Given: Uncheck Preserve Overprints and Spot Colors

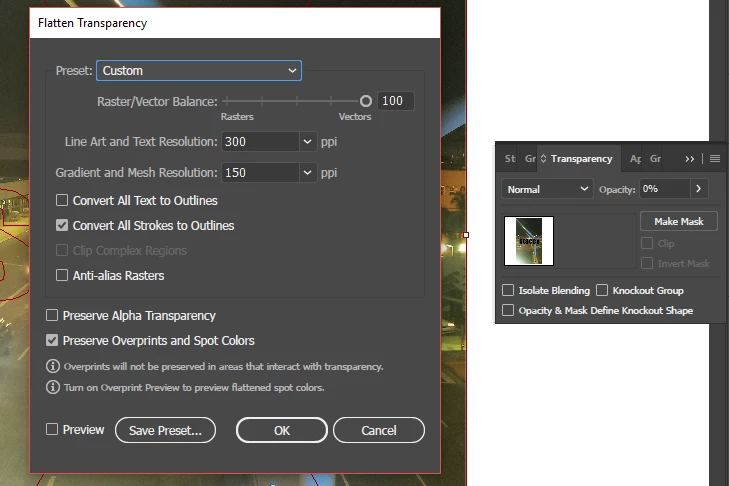Looking at the screenshot, I should click(52, 340).
